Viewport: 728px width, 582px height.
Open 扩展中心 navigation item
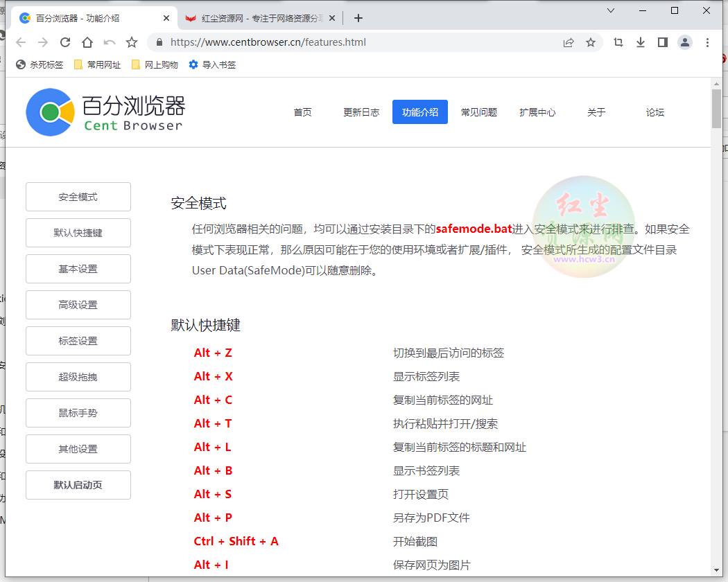tap(537, 112)
